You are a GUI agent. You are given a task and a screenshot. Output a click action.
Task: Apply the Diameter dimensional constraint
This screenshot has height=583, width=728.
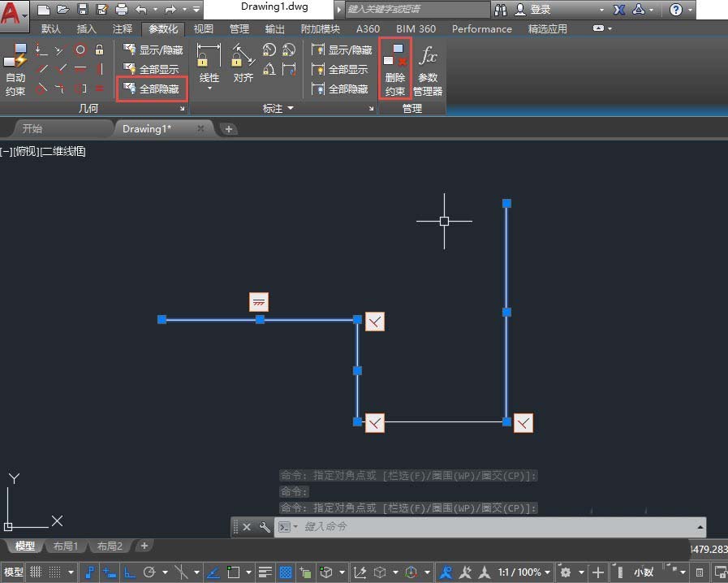tap(289, 50)
